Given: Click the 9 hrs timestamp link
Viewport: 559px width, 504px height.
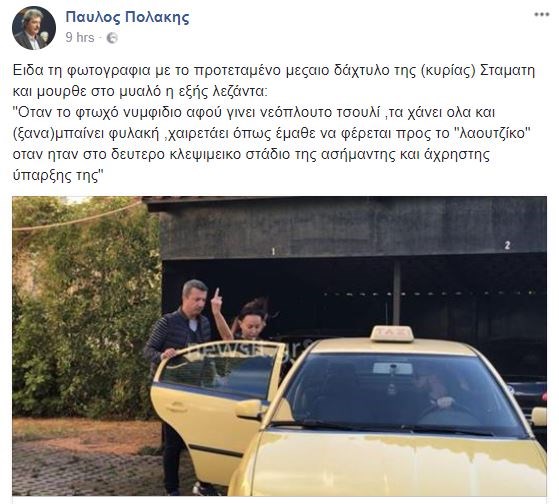Looking at the screenshot, I should tap(80, 37).
